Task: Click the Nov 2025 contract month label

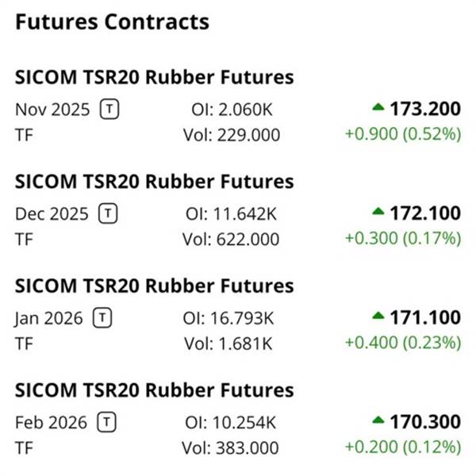Action: pyautogui.click(x=52, y=109)
